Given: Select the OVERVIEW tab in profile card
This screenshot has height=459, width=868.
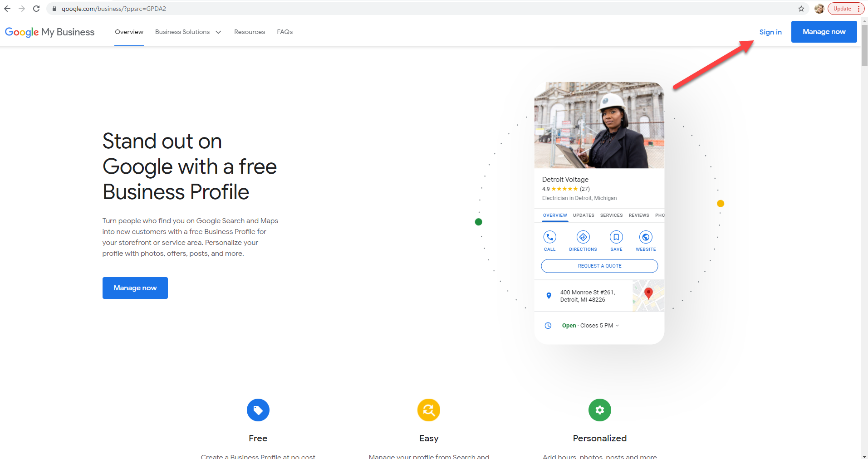Looking at the screenshot, I should 555,215.
